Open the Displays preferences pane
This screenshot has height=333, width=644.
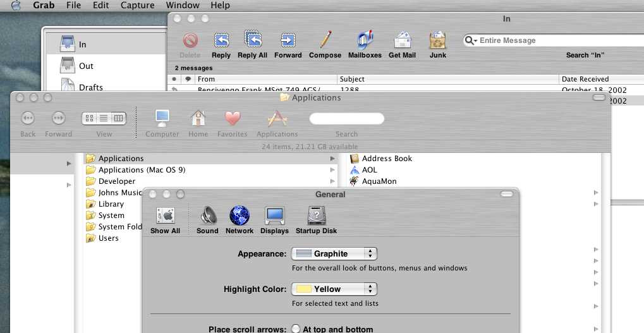(x=274, y=215)
